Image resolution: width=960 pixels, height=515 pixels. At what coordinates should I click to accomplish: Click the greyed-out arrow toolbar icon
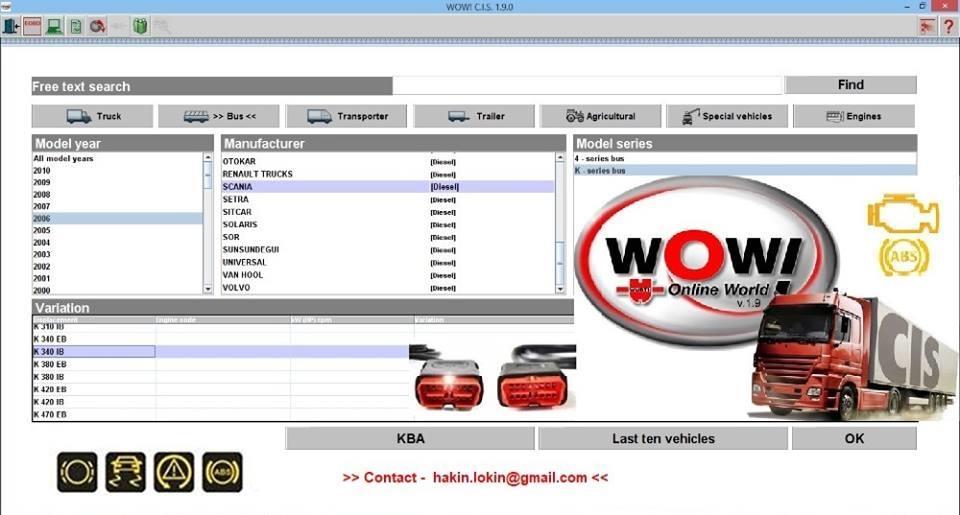click(119, 26)
